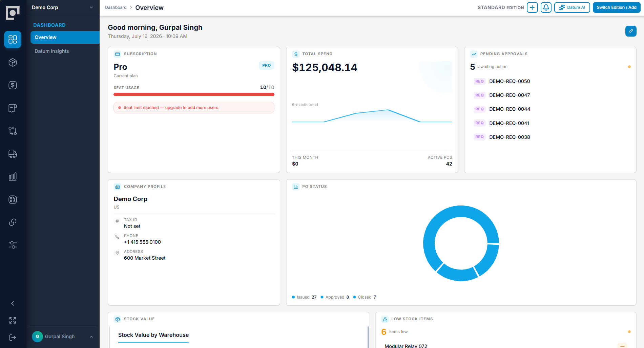The image size is (644, 348).
Task: Click the Total Spend dollar icon
Action: click(x=296, y=54)
